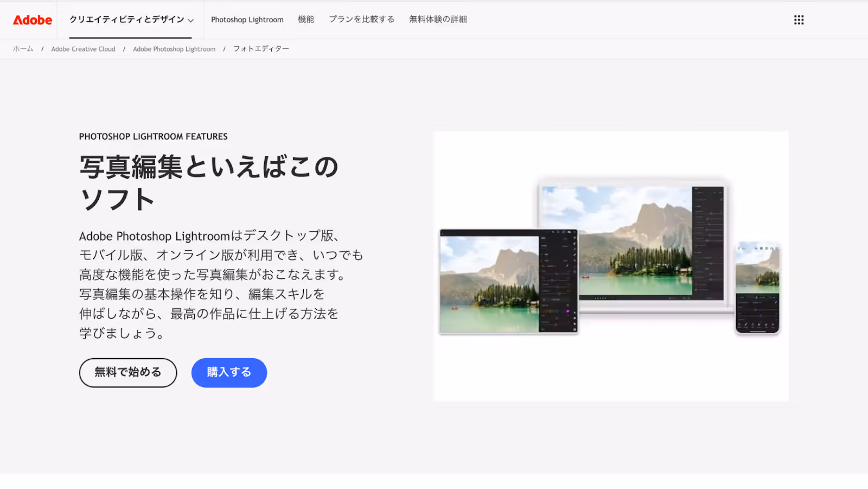Image resolution: width=868 pixels, height=489 pixels.
Task: Open Photoshop Lightroom nav item
Action: pyautogui.click(x=247, y=20)
